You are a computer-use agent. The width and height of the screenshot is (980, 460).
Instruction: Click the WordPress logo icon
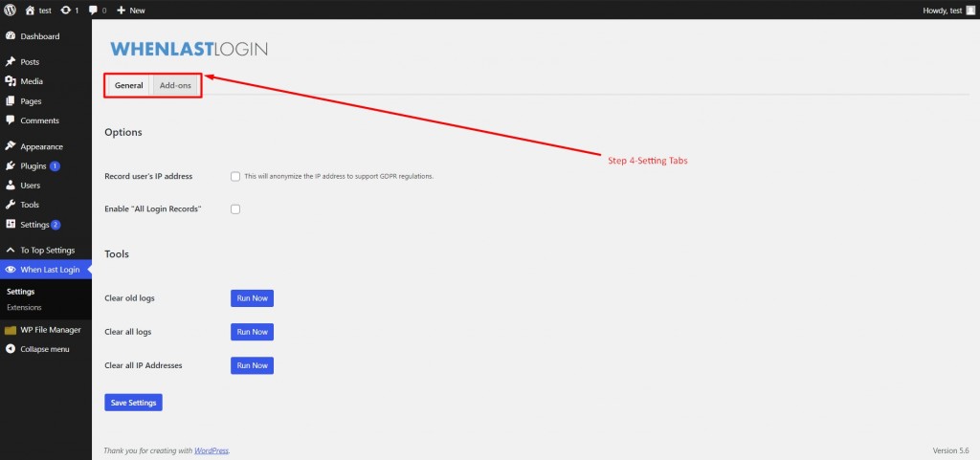pyautogui.click(x=10, y=10)
